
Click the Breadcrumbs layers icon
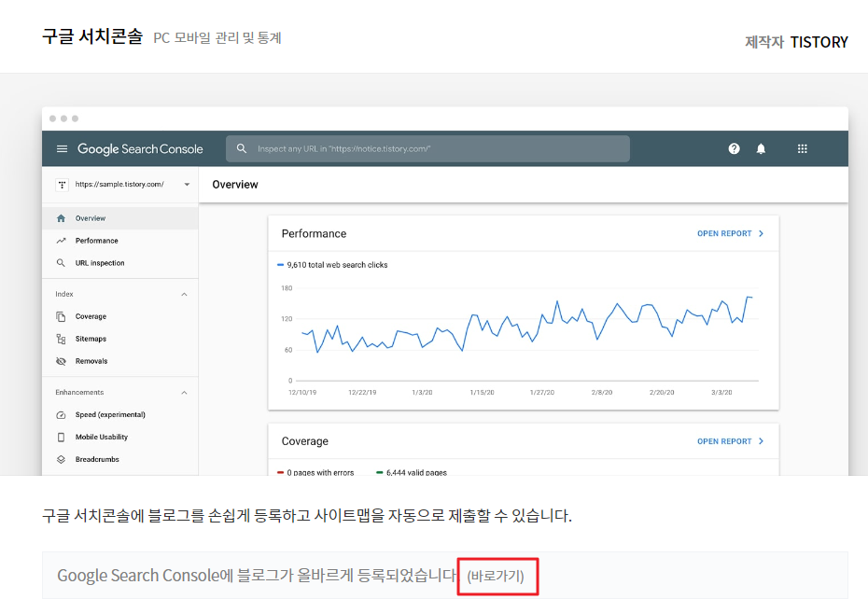tap(61, 459)
